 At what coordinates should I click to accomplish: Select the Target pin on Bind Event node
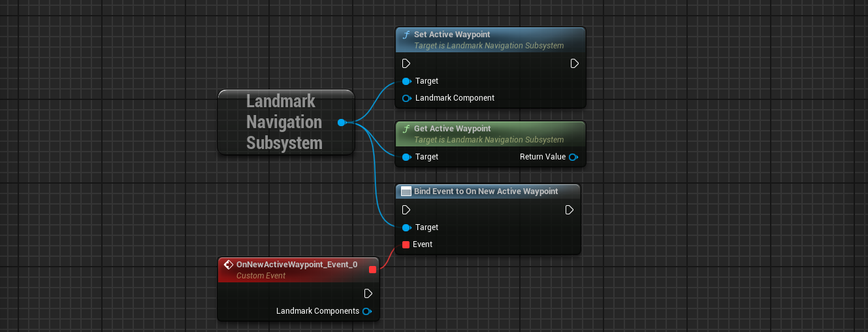click(407, 227)
